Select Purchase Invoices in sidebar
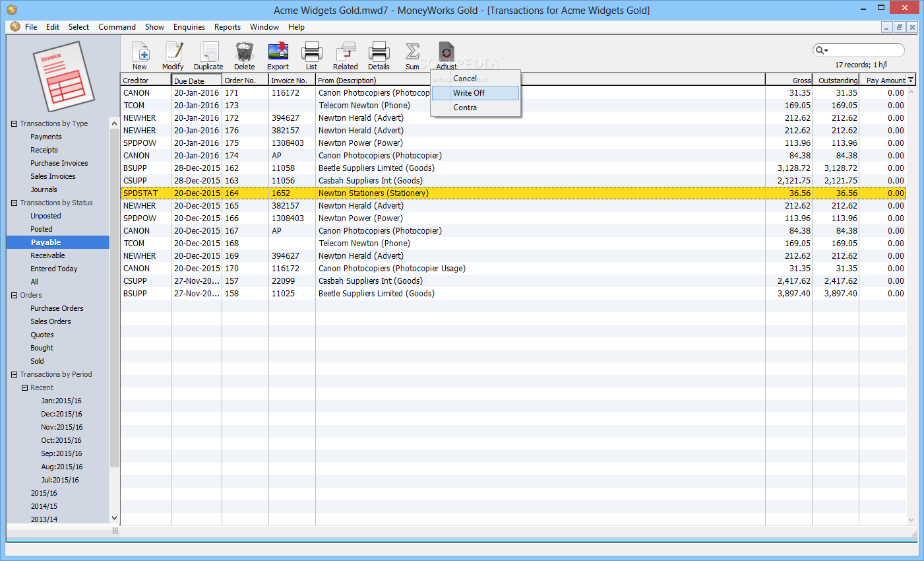The width and height of the screenshot is (924, 561). (59, 163)
